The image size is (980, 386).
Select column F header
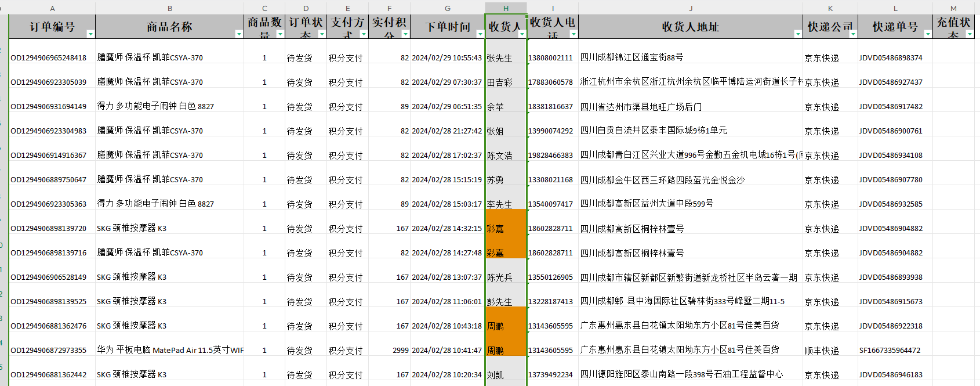click(389, 8)
